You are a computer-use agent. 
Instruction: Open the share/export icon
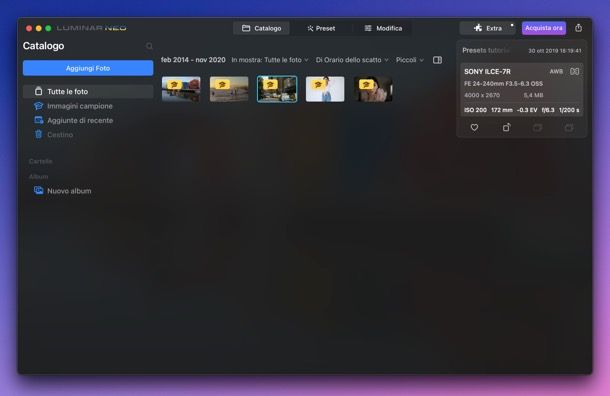point(578,28)
